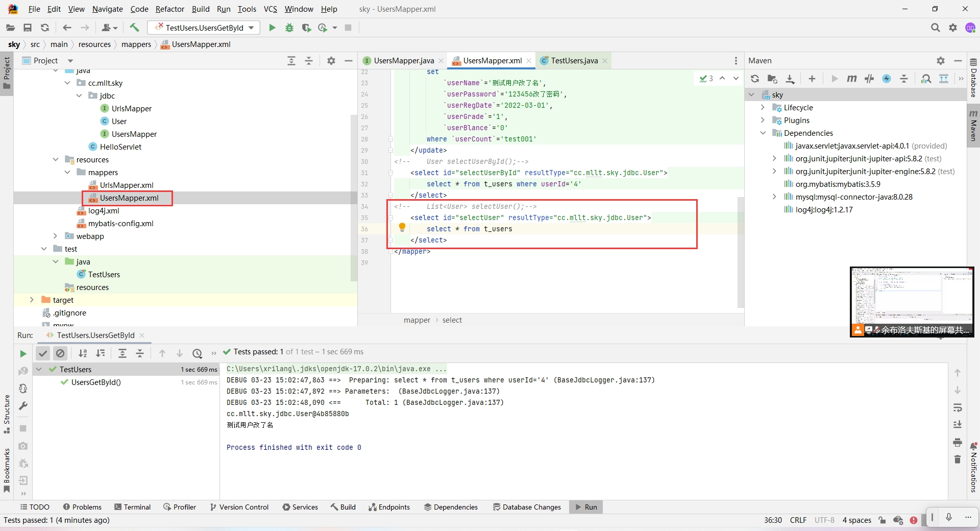Select mybatis-config.xml in the project tree
The width and height of the screenshot is (980, 531).
point(120,223)
